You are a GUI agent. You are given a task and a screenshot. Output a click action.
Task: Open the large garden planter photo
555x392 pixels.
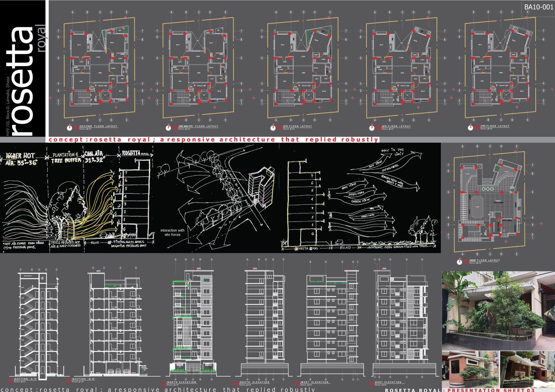(x=498, y=311)
